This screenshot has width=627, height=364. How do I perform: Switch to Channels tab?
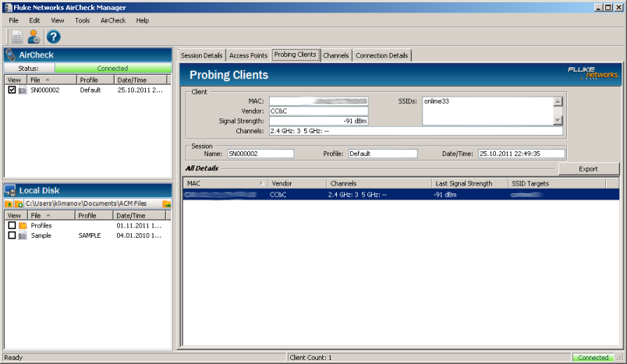[x=336, y=55]
